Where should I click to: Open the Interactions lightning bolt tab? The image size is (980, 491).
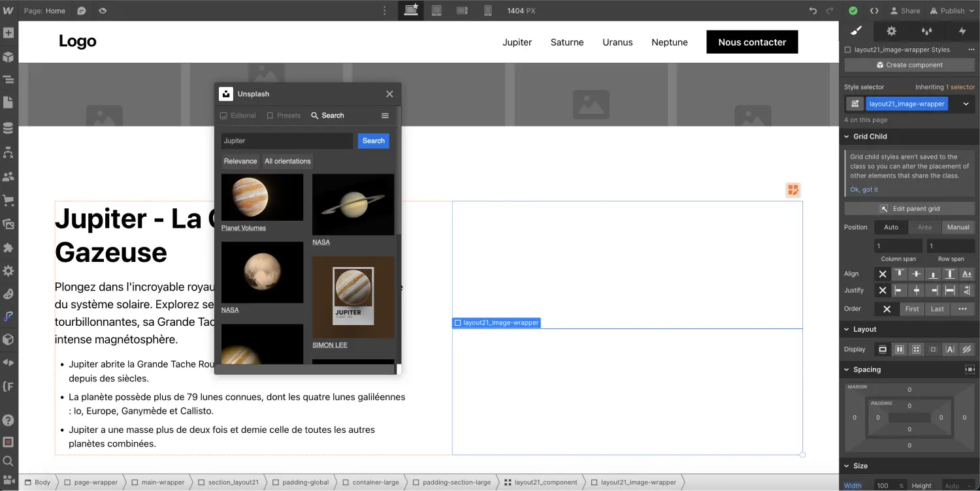962,31
